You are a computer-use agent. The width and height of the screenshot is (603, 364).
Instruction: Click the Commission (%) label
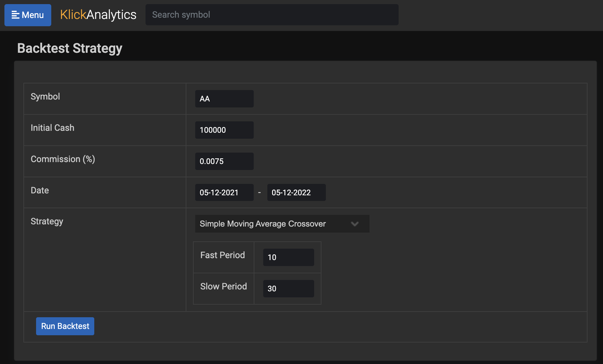point(63,159)
